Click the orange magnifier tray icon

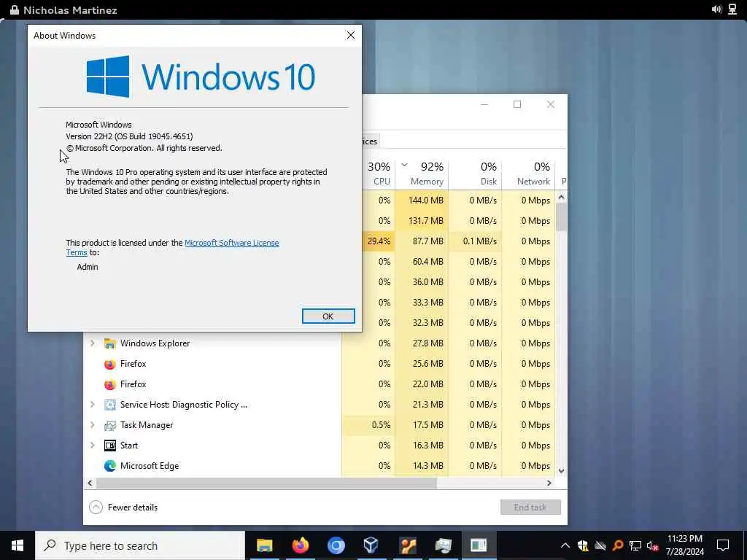tap(618, 545)
